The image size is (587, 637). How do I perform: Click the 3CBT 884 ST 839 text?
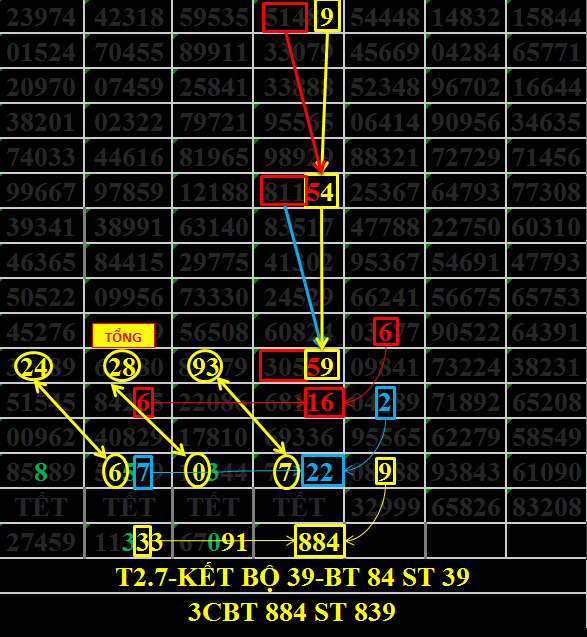tap(291, 611)
